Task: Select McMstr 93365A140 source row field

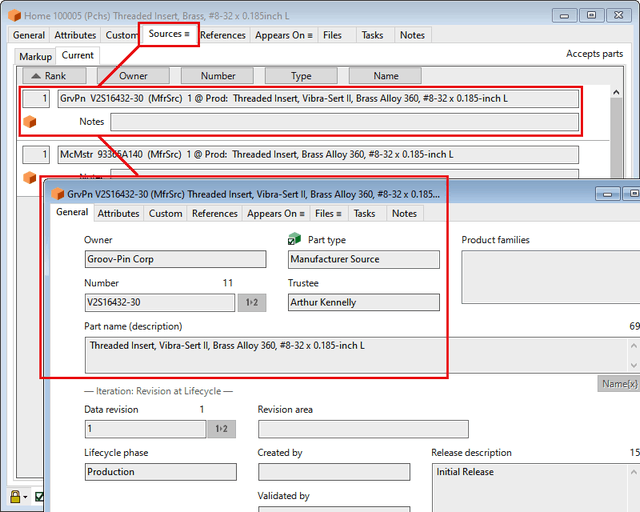Action: (318, 155)
